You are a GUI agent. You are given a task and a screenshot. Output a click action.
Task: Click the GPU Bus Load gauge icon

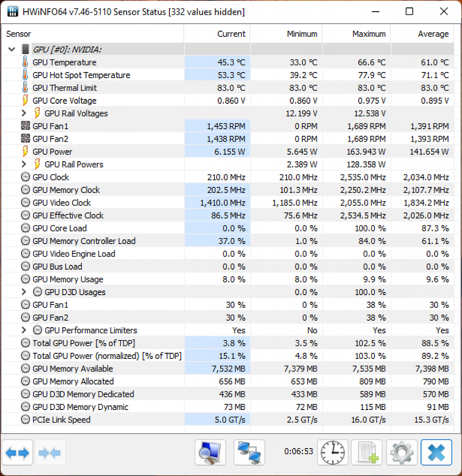pyautogui.click(x=25, y=266)
